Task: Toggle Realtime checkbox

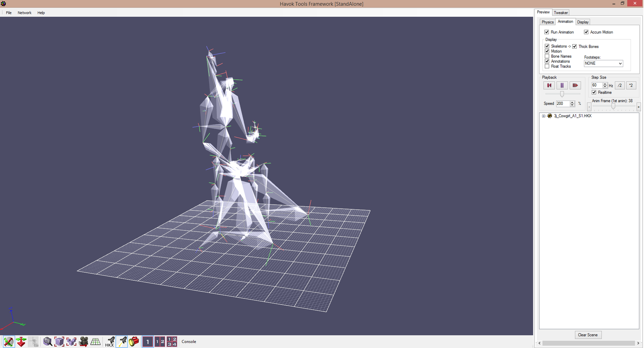Action: (594, 92)
